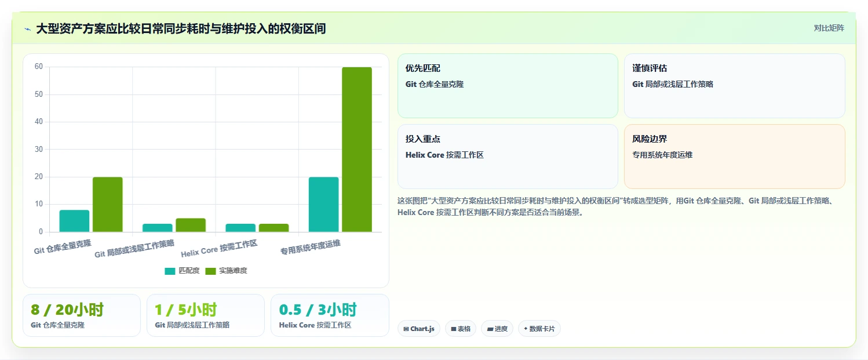Open the 谨慎评估 card

(734, 86)
